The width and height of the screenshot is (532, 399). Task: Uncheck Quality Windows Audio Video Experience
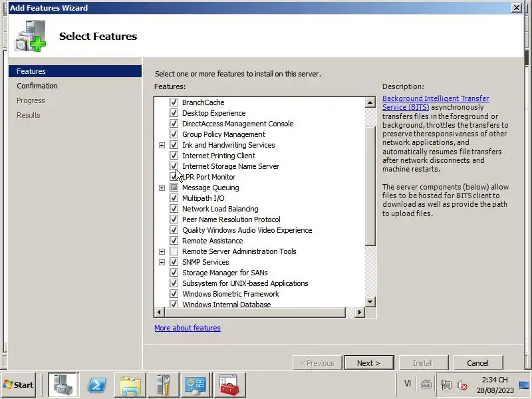[x=174, y=229]
